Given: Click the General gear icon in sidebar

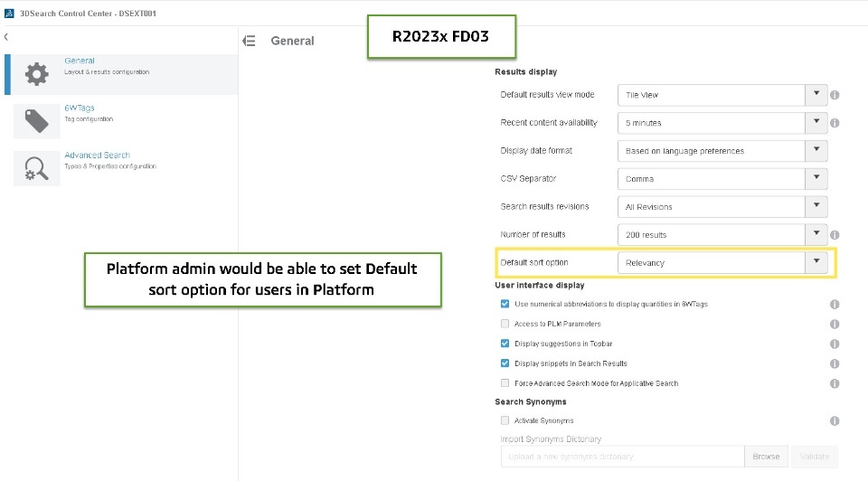Looking at the screenshot, I should [36, 74].
